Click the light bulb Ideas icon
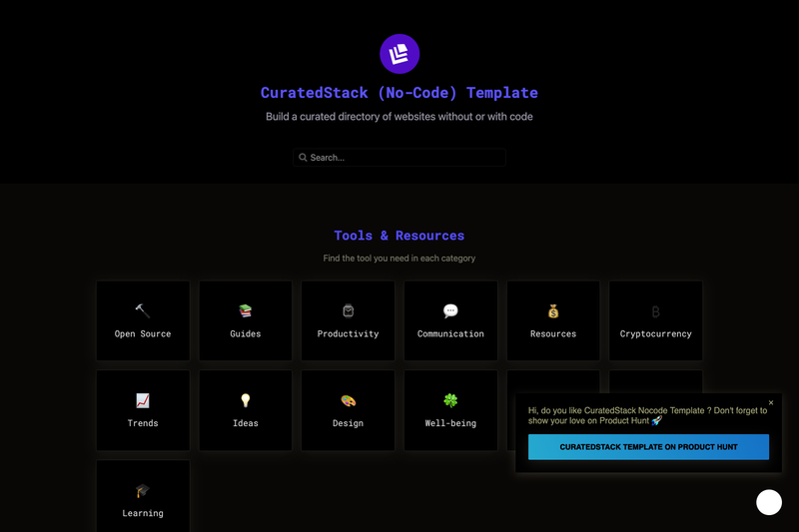The height and width of the screenshot is (532, 799). 246,400
